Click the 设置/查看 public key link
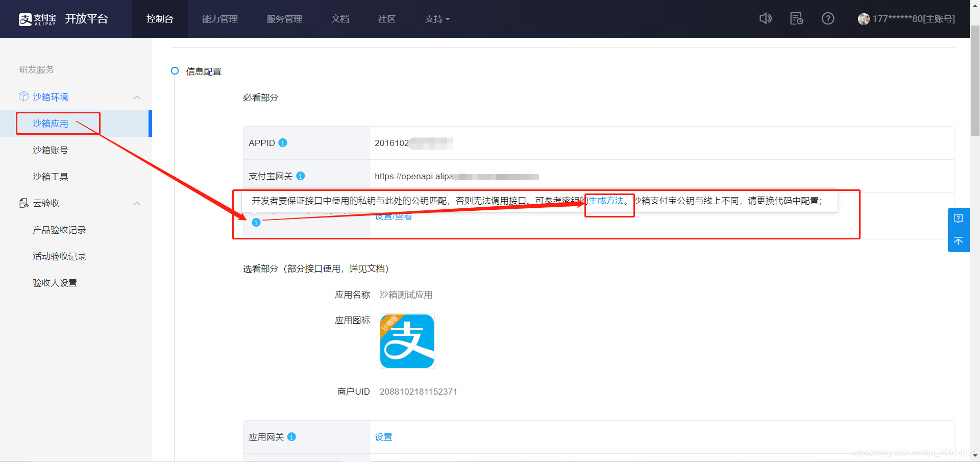Viewport: 980px width, 462px height. [394, 217]
